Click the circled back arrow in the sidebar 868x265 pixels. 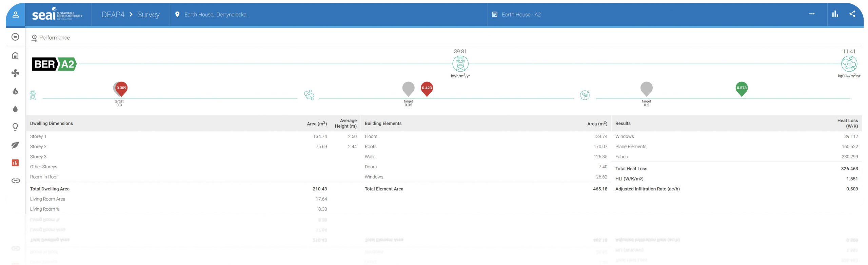tap(15, 37)
